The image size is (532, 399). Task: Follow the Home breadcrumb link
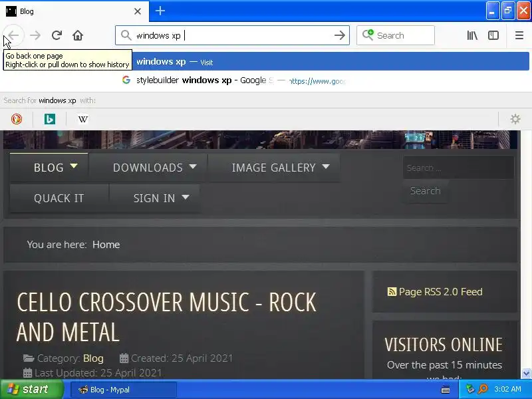106,245
